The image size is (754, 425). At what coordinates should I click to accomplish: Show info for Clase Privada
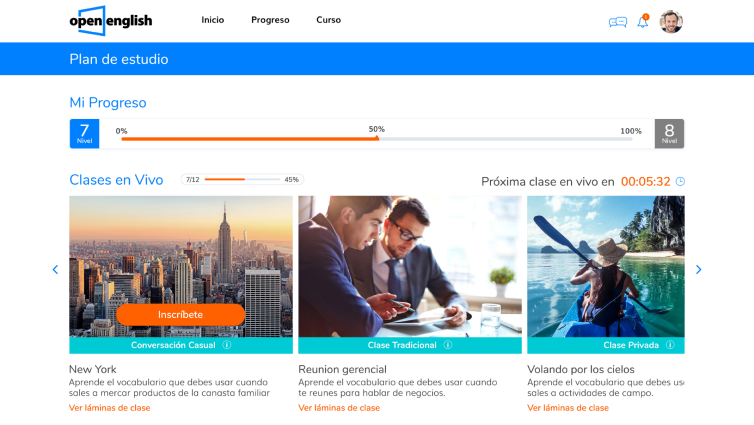coord(670,345)
